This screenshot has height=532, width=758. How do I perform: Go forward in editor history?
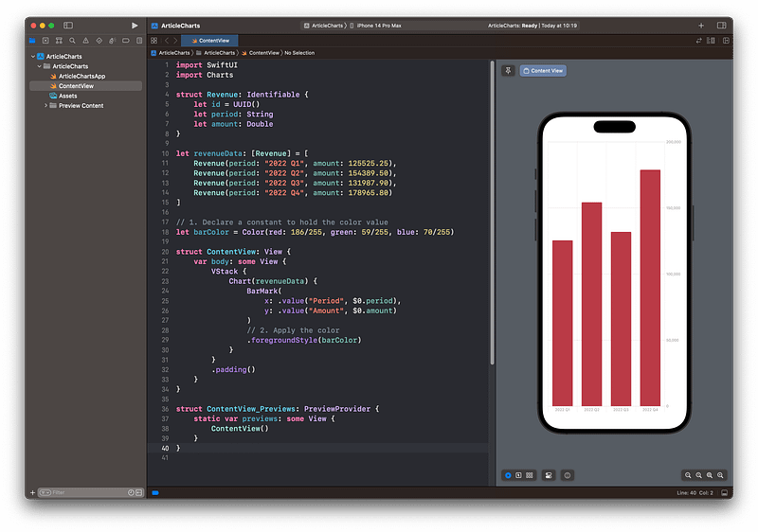point(175,41)
